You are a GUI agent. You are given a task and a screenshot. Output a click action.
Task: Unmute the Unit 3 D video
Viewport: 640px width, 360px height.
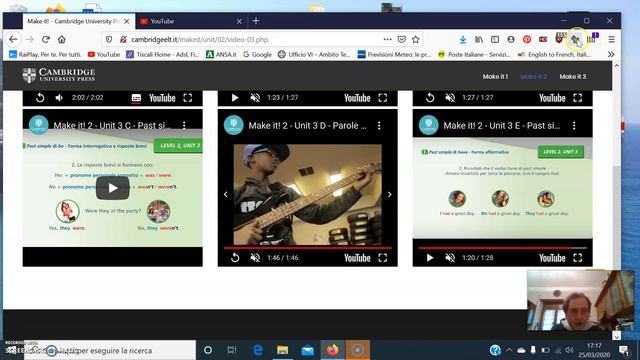point(255,258)
